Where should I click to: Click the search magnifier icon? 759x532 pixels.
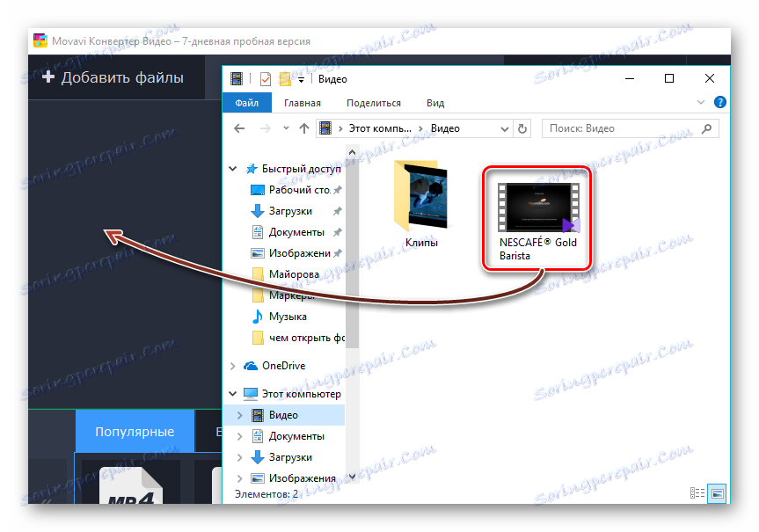pyautogui.click(x=707, y=128)
